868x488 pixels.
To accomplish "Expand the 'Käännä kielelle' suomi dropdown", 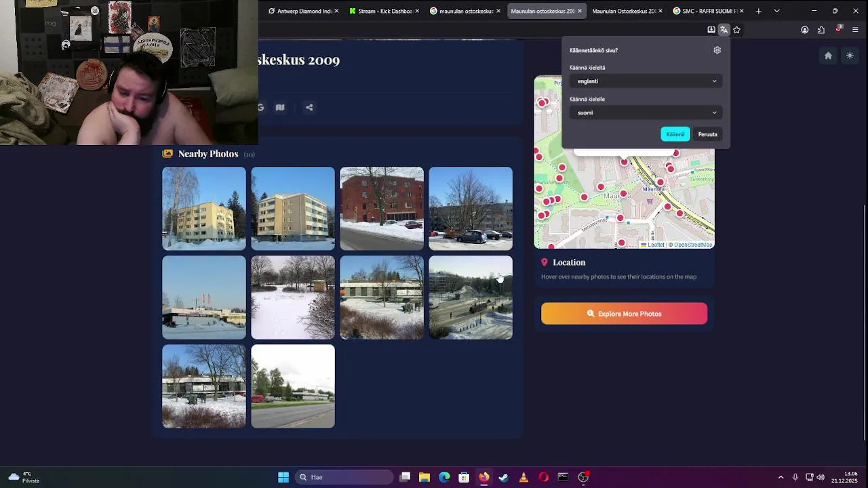I will click(x=645, y=113).
